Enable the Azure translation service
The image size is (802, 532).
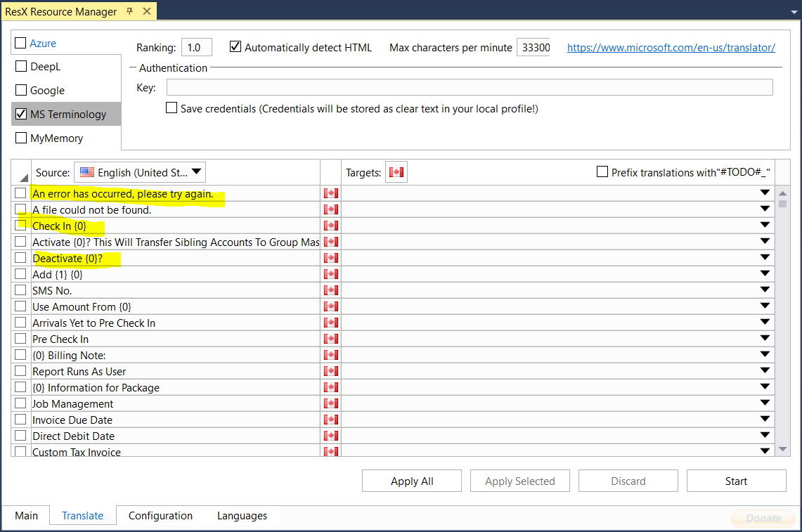19,42
